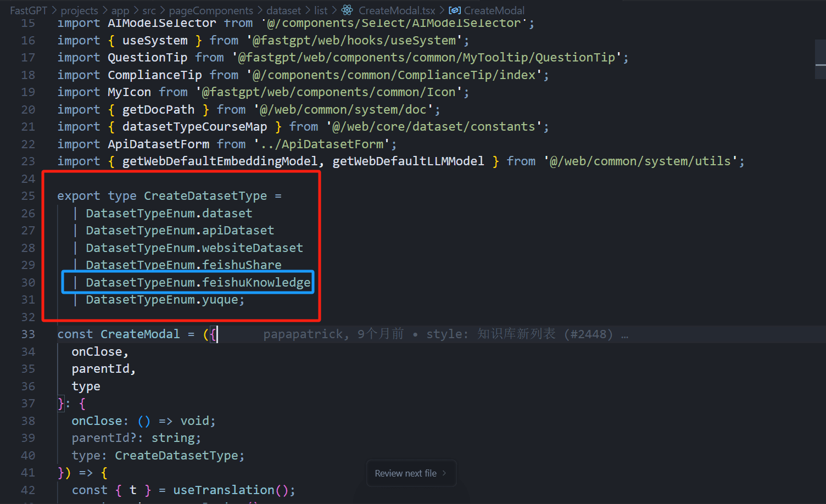Click the ApiDatasetForm import path string
This screenshot has width=826, height=504.
tap(325, 144)
